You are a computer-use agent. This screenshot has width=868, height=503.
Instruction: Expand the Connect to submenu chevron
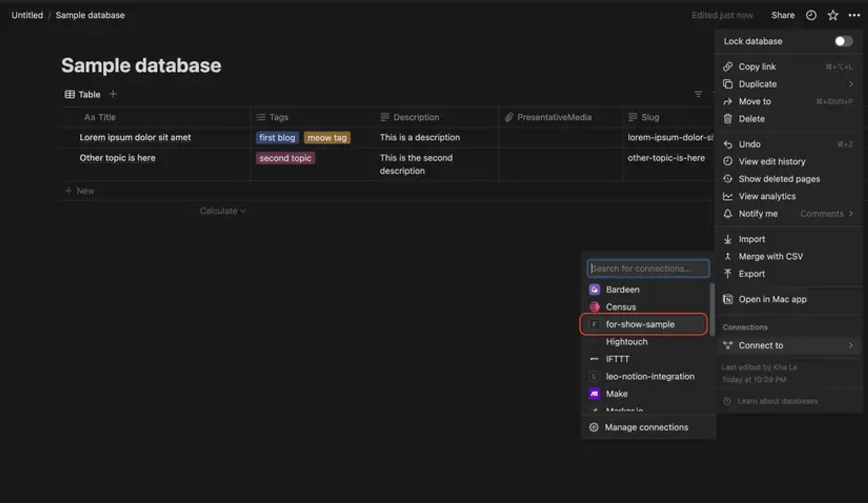851,345
